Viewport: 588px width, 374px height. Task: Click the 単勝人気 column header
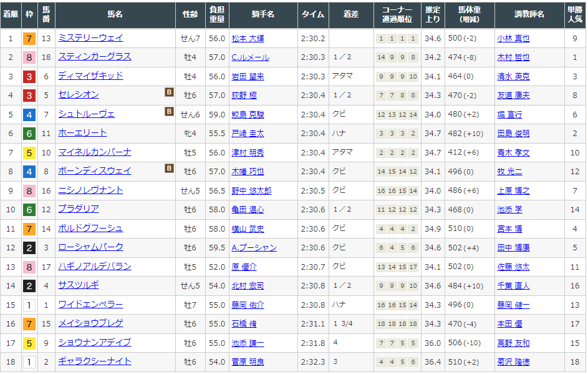[x=574, y=14]
